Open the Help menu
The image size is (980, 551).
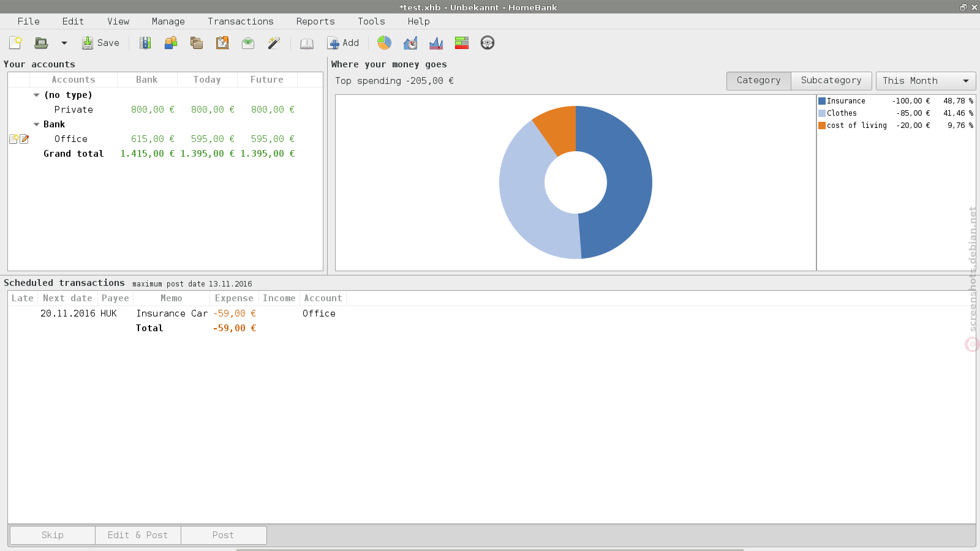click(419, 21)
